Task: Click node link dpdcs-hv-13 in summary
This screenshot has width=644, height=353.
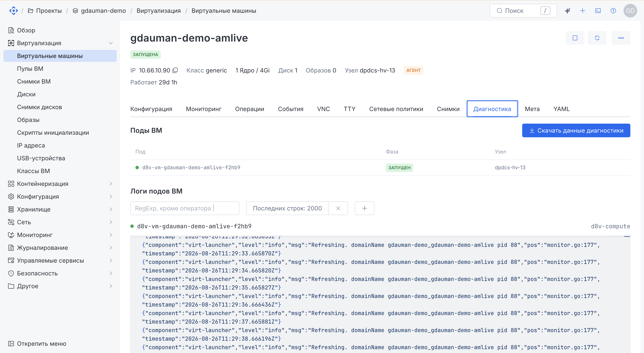Action: pyautogui.click(x=377, y=70)
